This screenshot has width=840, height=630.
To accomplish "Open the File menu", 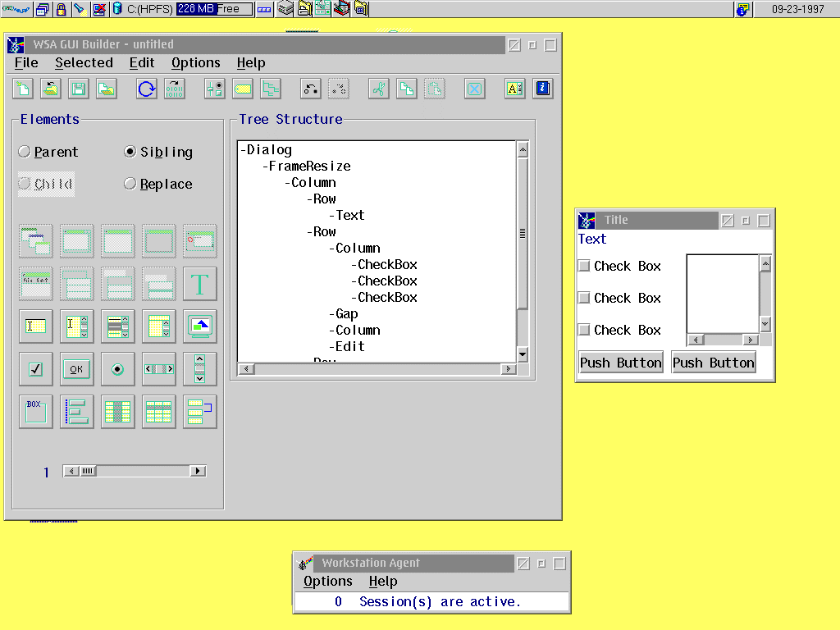I will pyautogui.click(x=25, y=62).
